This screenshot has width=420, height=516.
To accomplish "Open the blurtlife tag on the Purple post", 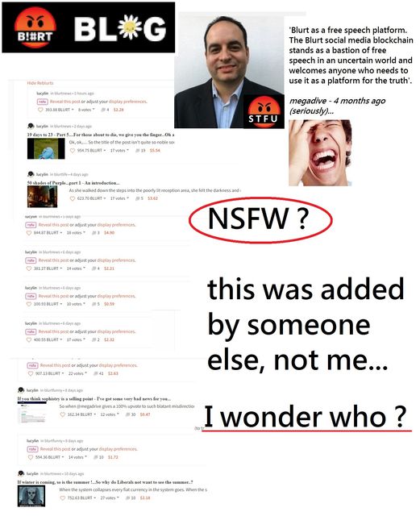I will pyautogui.click(x=60, y=174).
